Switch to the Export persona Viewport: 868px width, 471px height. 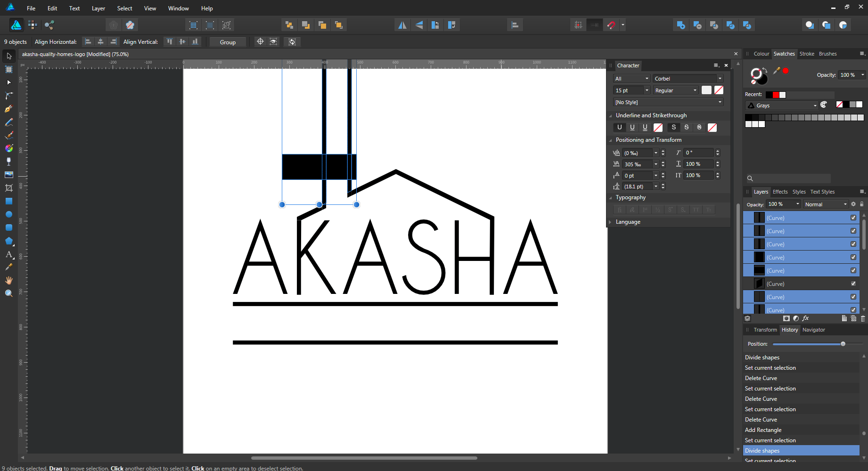click(x=49, y=25)
